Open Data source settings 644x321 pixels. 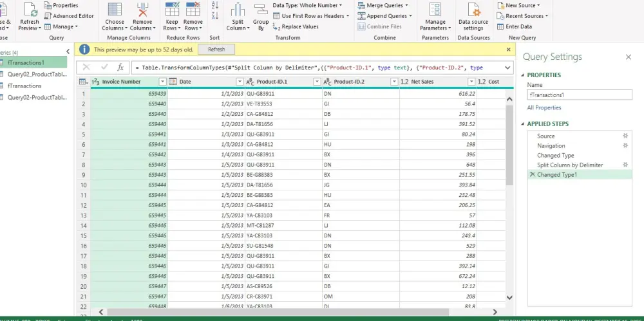click(473, 17)
